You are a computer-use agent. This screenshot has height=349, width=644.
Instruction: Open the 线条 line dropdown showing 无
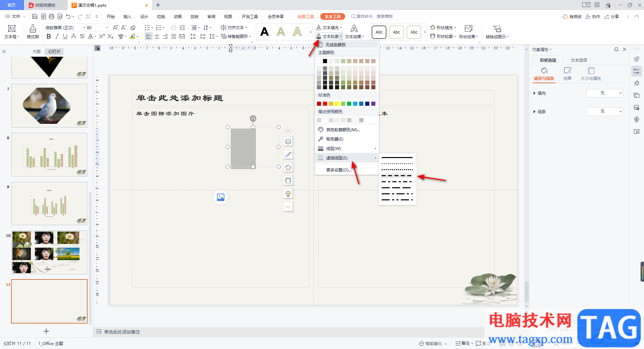click(604, 111)
